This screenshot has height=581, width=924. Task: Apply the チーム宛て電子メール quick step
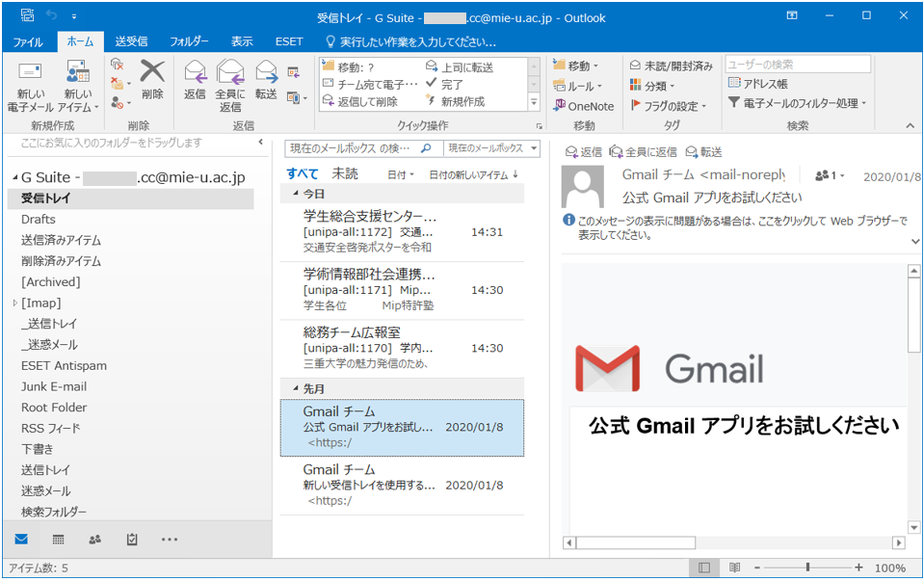370,84
